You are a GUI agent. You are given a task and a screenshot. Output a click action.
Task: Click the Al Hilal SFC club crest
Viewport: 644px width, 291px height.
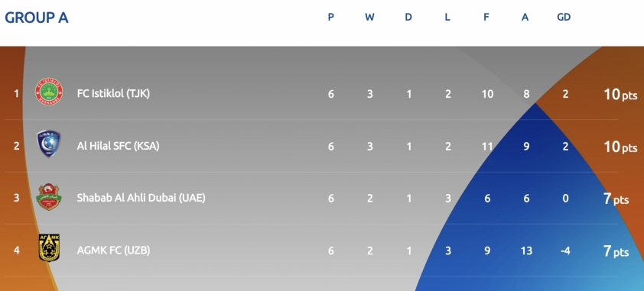[49, 144]
